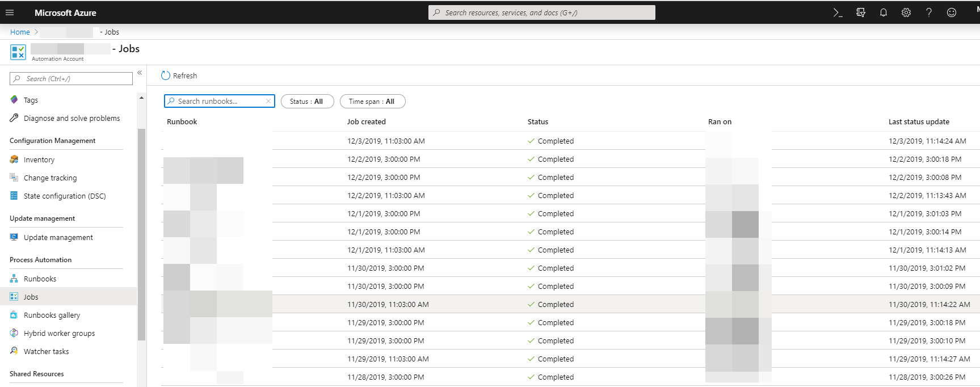Screen dimensions: 980x387
Task: Select job created 11/29/2019, 11:03:00 AM
Action: pos(388,359)
